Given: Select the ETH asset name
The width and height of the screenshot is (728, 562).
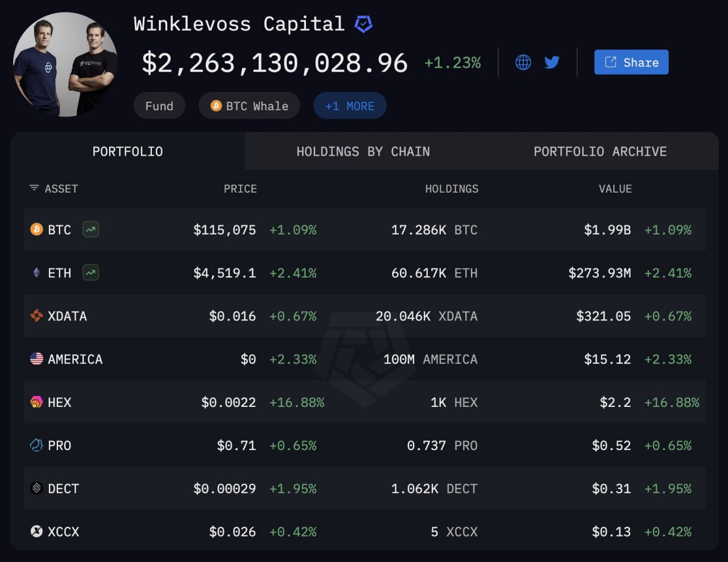Looking at the screenshot, I should 59,273.
